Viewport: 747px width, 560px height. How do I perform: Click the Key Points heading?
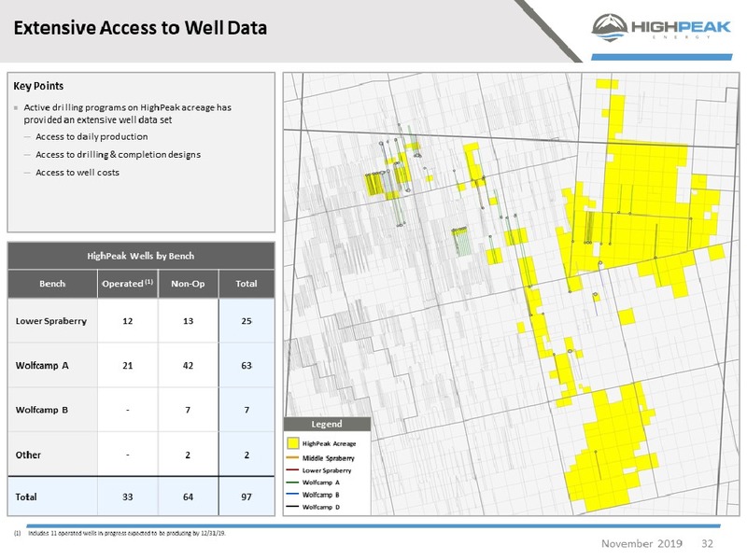(38, 86)
